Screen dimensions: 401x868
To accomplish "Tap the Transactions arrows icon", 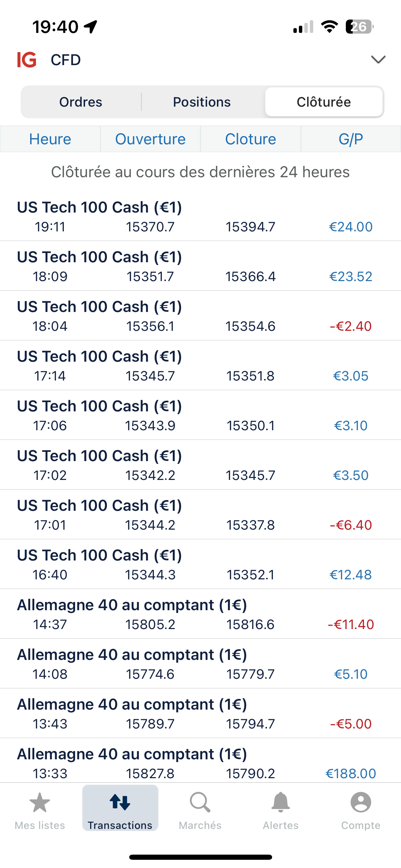I will point(120,803).
